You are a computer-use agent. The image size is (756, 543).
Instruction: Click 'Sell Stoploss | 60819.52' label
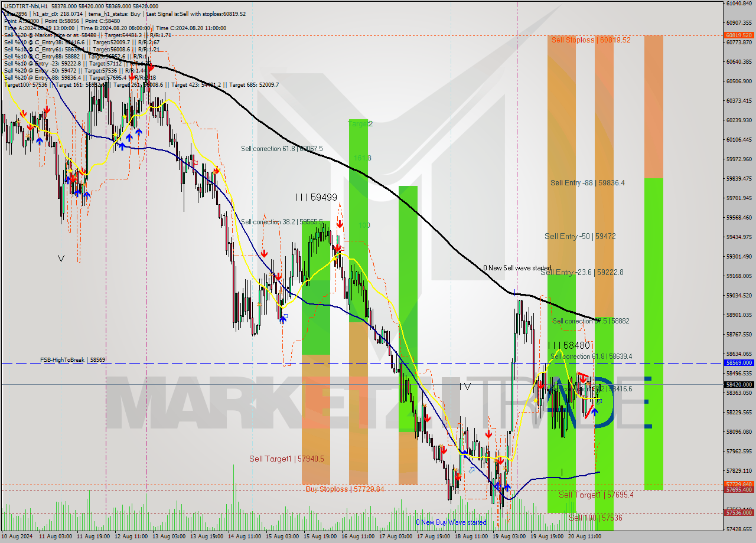coord(591,40)
